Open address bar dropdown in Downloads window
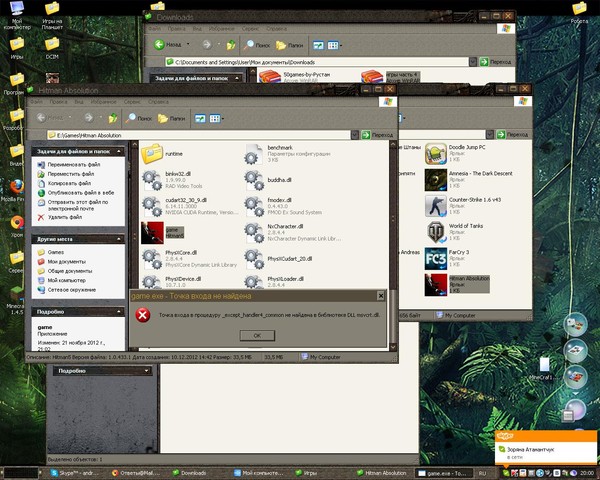Image resolution: width=600 pixels, height=480 pixels. [x=473, y=62]
